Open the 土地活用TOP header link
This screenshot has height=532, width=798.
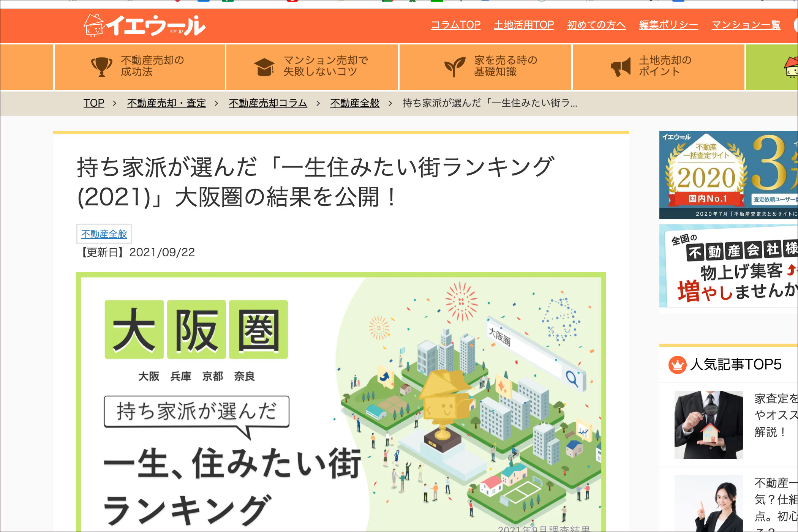click(x=523, y=25)
